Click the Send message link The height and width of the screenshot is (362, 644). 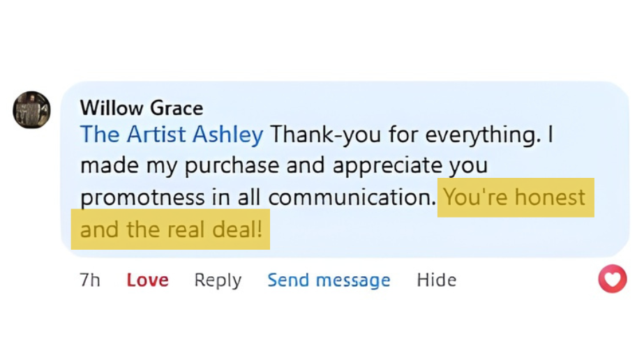[x=329, y=280]
